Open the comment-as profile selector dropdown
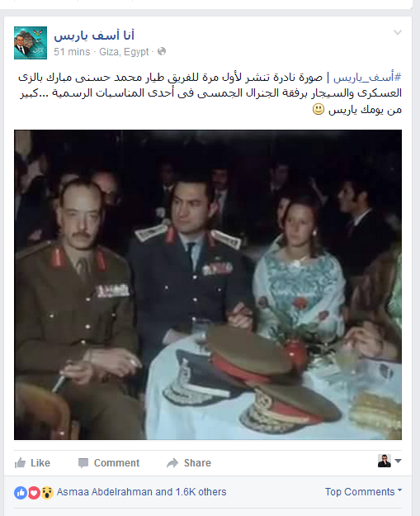 [x=389, y=461]
